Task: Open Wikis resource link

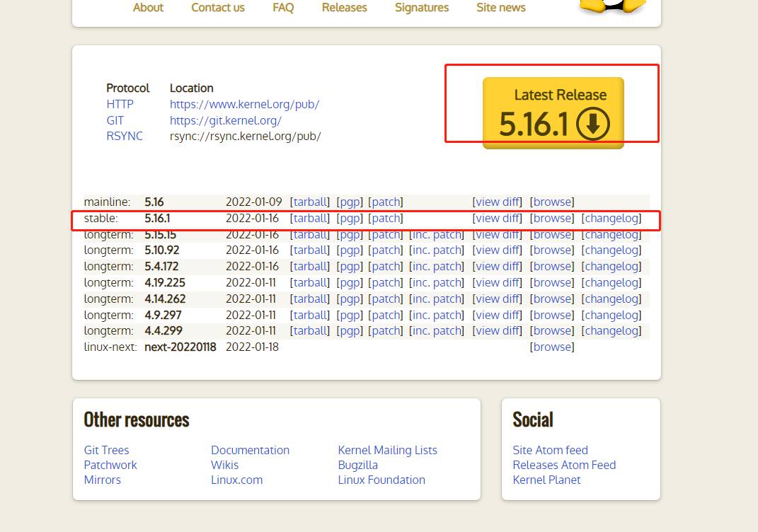Action: (x=225, y=465)
